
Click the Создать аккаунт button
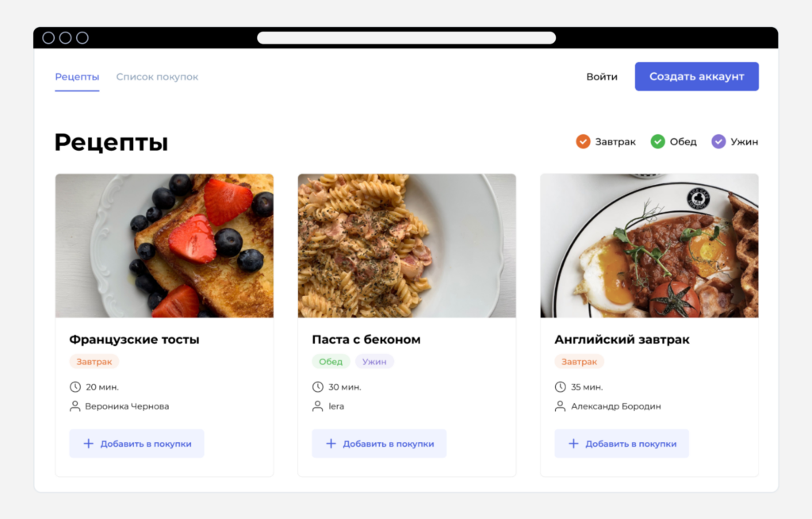coord(696,76)
